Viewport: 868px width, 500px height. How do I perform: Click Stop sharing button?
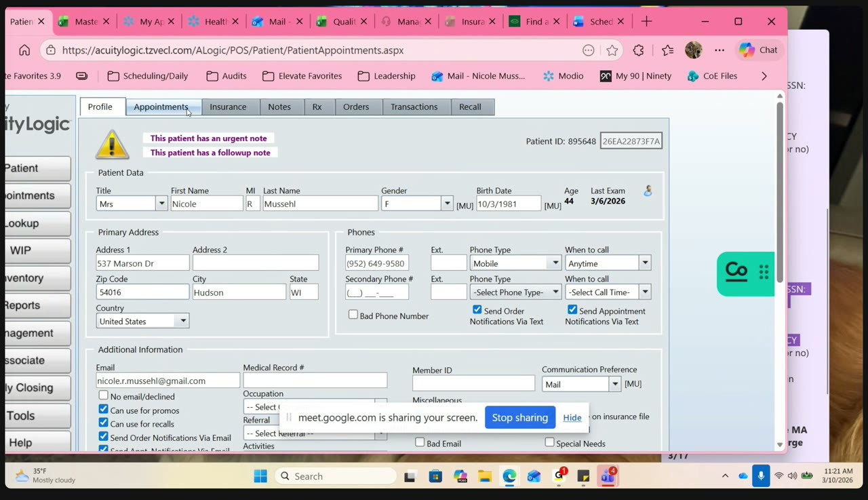(x=520, y=418)
